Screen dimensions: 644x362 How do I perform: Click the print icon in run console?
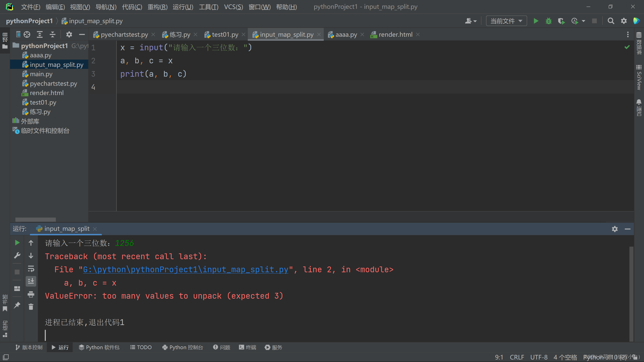31,294
